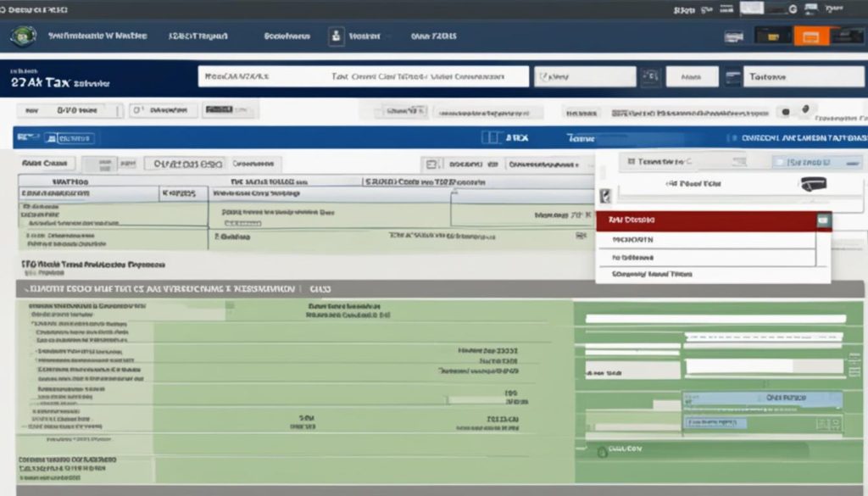Click the green globe logo icon
Screen dimensions: 868x496
coord(23,36)
